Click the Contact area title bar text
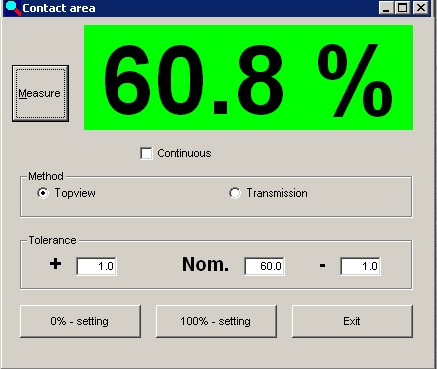 click(x=59, y=8)
